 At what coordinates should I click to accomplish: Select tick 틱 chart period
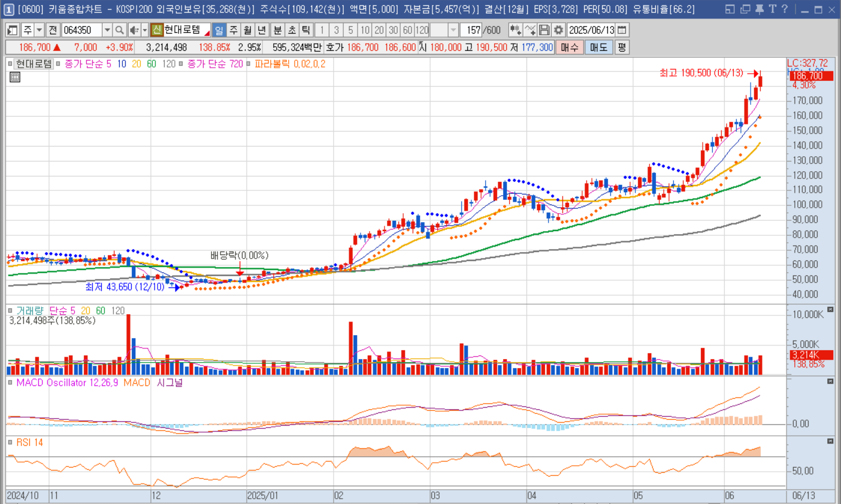tap(306, 30)
